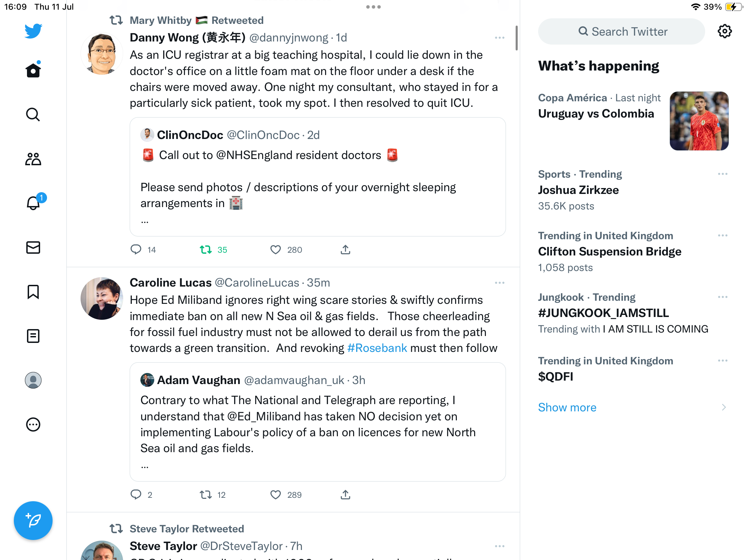This screenshot has width=747, height=560.
Task: Undo retweet on Danny Wong's tweet
Action: click(x=206, y=250)
